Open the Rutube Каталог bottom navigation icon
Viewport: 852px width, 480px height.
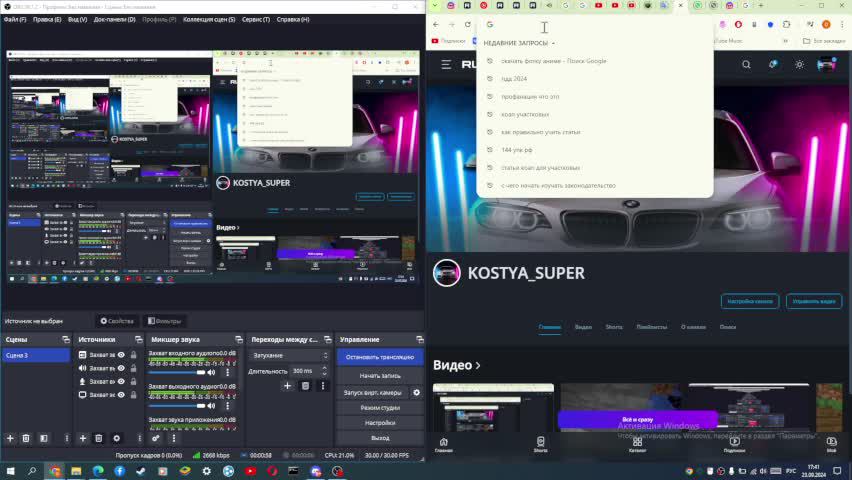click(x=637, y=445)
